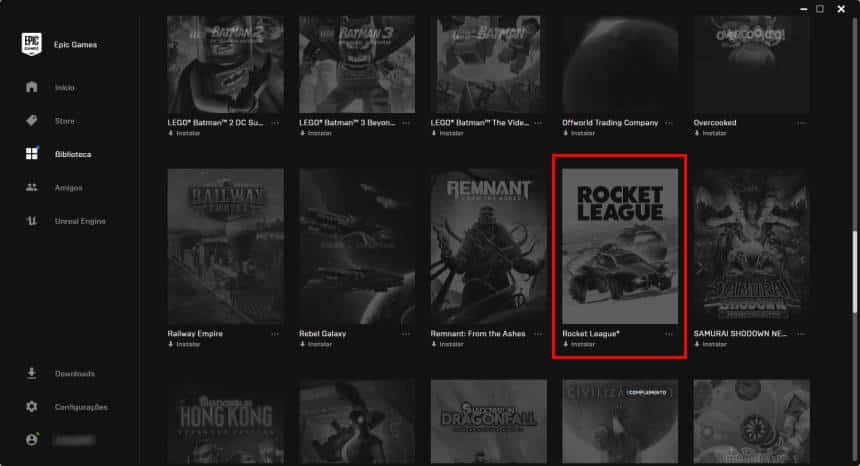Click Instalar under Remnant: From the Ashes
This screenshot has width=860, height=466.
pos(448,344)
